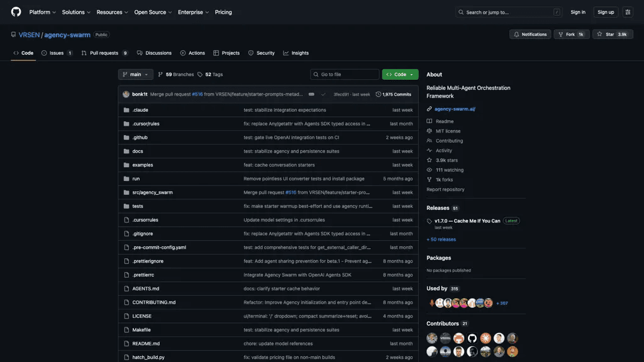
Task: Click the Sign up button
Action: [606, 13]
